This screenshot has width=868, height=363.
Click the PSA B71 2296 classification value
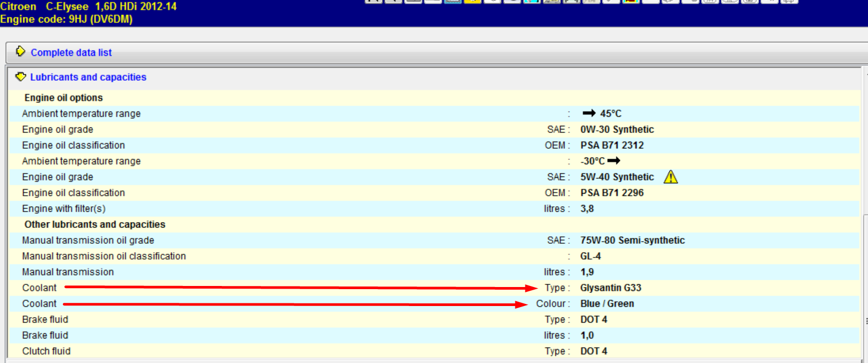point(612,193)
